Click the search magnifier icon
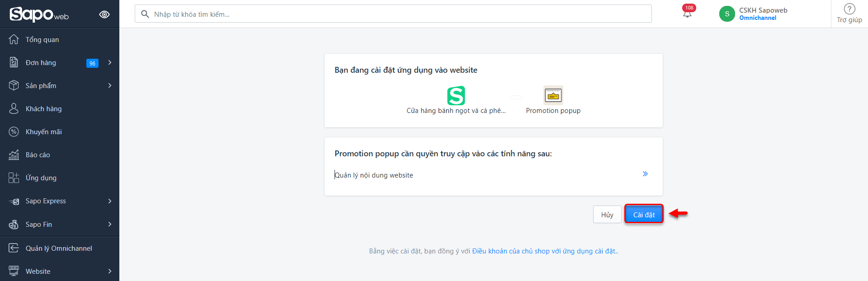The height and width of the screenshot is (281, 868). [x=145, y=14]
